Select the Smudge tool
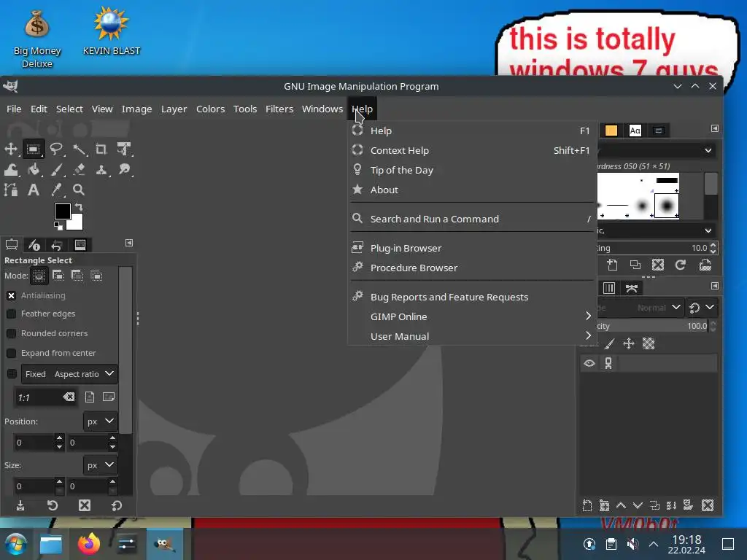 [124, 169]
